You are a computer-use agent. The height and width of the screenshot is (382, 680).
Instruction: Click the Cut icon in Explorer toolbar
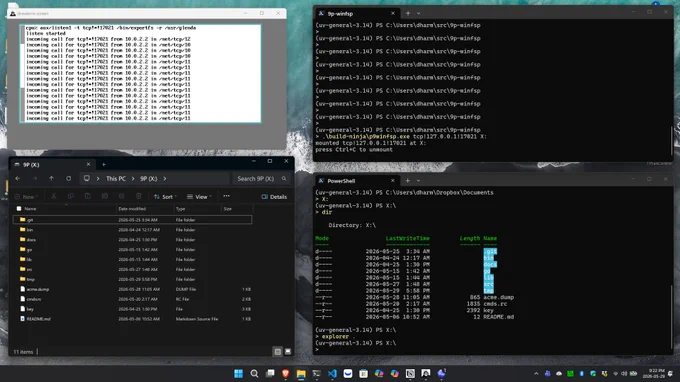pos(54,196)
